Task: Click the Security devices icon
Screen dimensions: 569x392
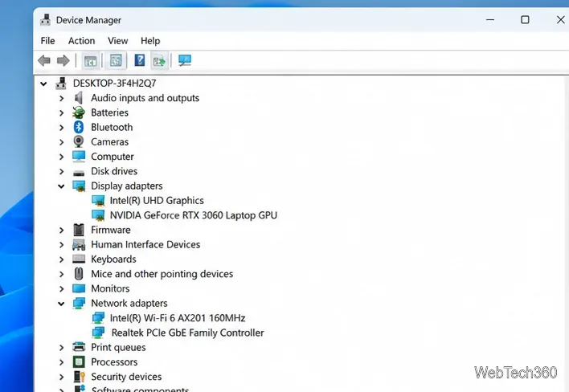Action: click(79, 377)
